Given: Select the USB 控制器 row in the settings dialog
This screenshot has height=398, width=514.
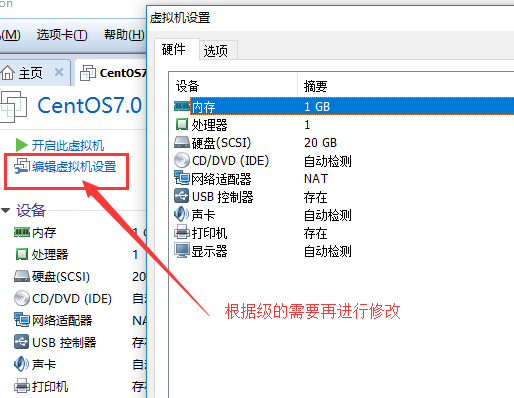Looking at the screenshot, I should (343, 196).
